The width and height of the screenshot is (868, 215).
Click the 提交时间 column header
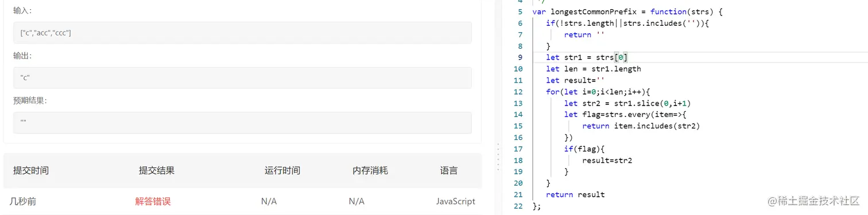[x=31, y=170]
